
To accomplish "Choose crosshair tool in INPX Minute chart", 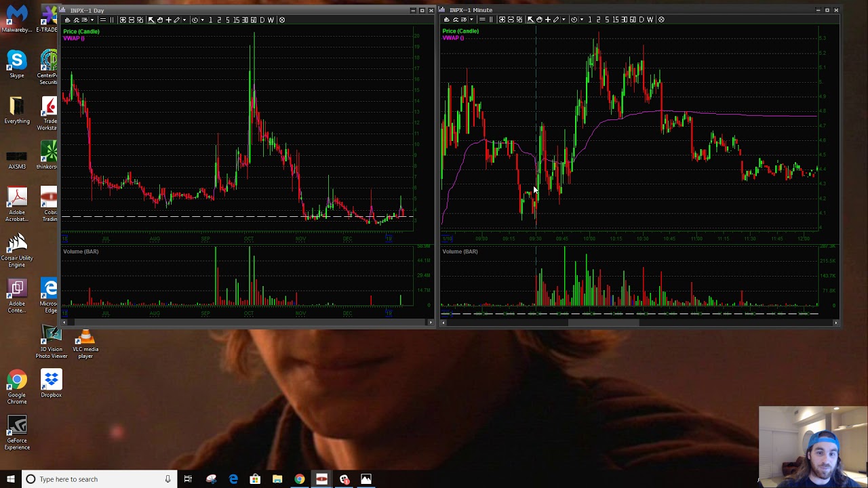I will (x=548, y=20).
